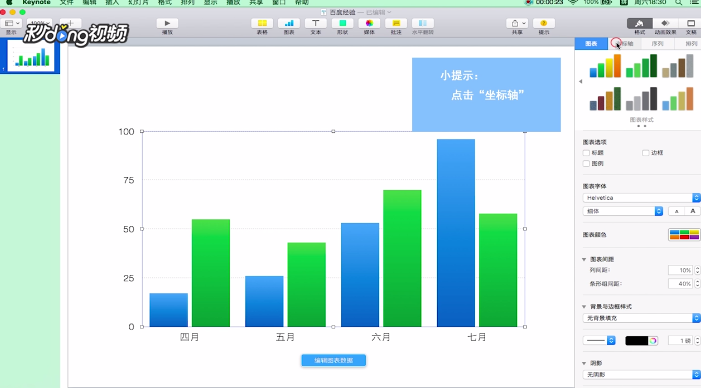This screenshot has height=388, width=701.
Task: Enable the Legend (图例) checkbox
Action: click(586, 164)
